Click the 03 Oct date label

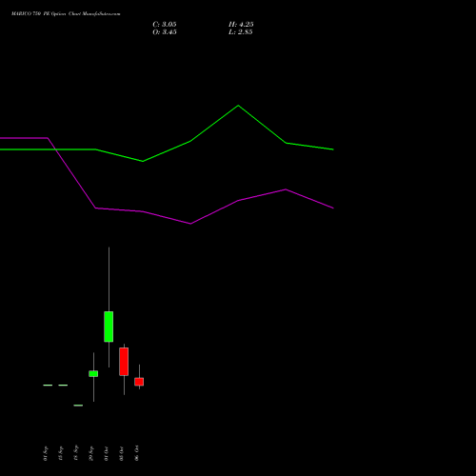pos(122,453)
